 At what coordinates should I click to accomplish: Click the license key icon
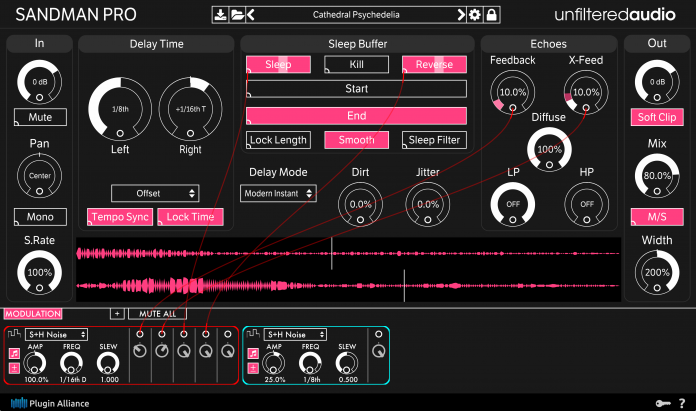pyautogui.click(x=663, y=403)
